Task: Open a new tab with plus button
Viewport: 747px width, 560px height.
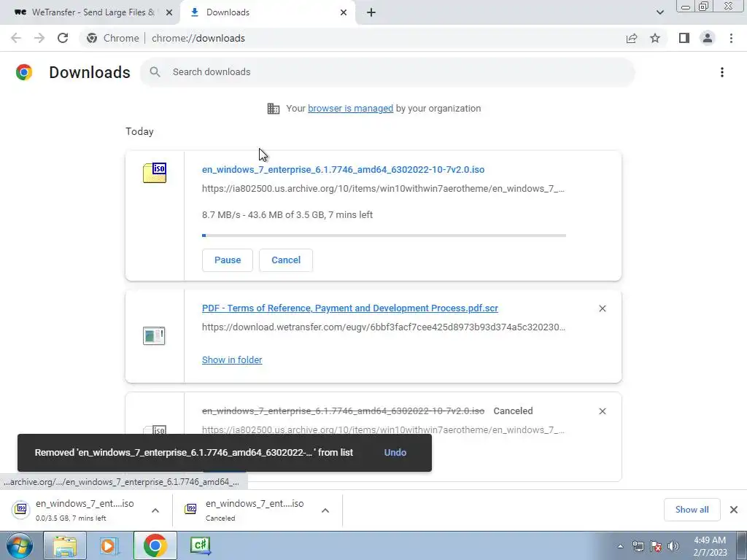Action: pos(371,12)
